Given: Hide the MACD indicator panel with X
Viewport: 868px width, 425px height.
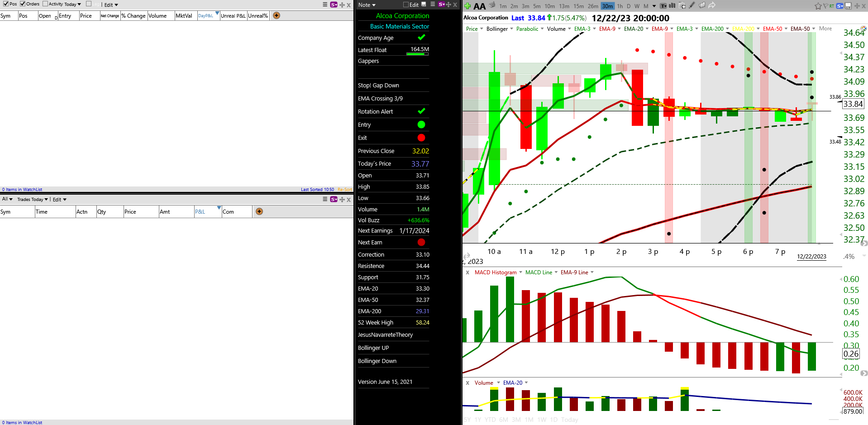Looking at the screenshot, I should pyautogui.click(x=467, y=272).
